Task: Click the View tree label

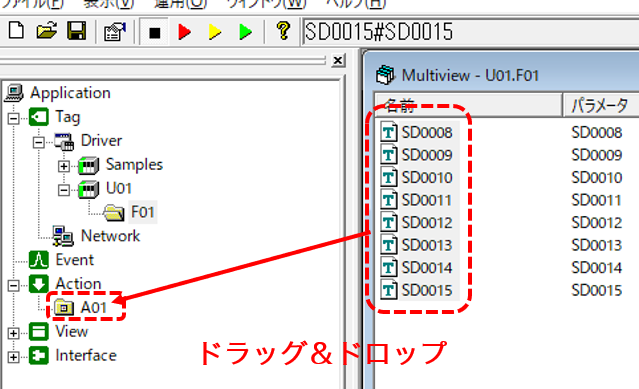Action: click(x=72, y=332)
